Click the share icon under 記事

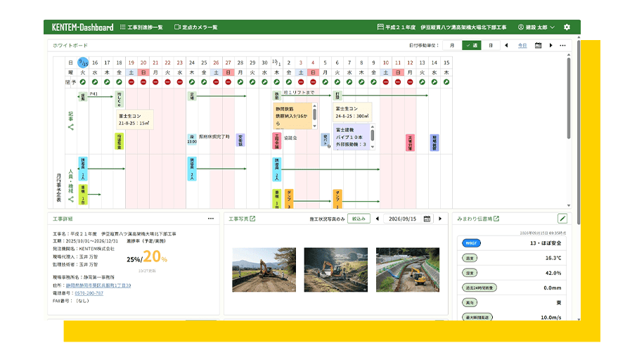pyautogui.click(x=70, y=127)
